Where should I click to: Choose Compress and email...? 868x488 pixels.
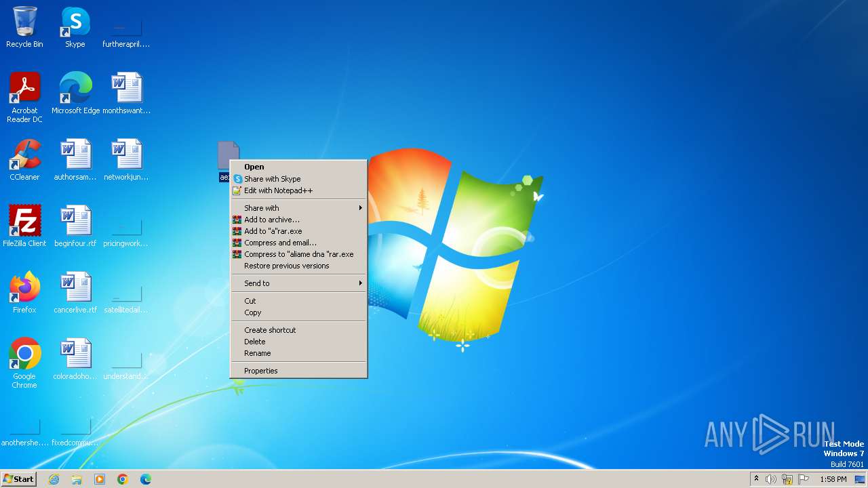(x=298, y=243)
